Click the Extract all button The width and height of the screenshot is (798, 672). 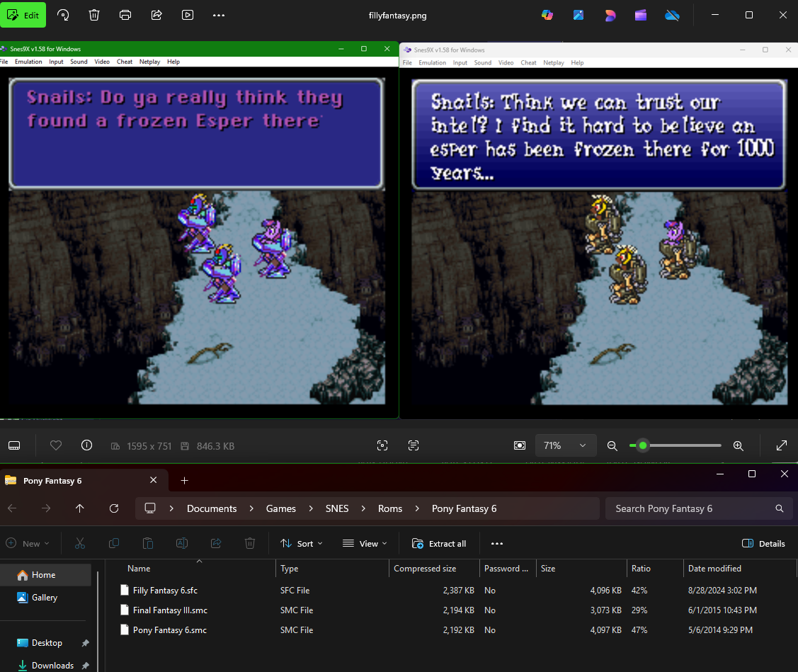pos(439,544)
